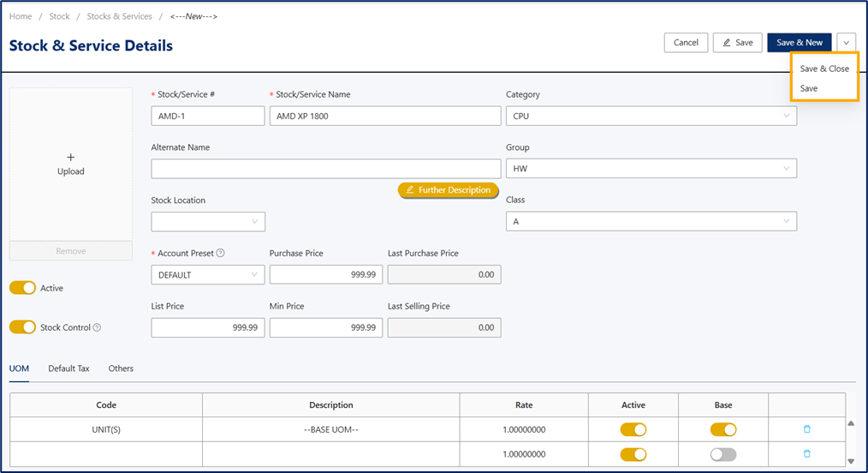This screenshot has width=868, height=473.
Task: Toggle the Active switch for the stock item
Action: (x=23, y=288)
